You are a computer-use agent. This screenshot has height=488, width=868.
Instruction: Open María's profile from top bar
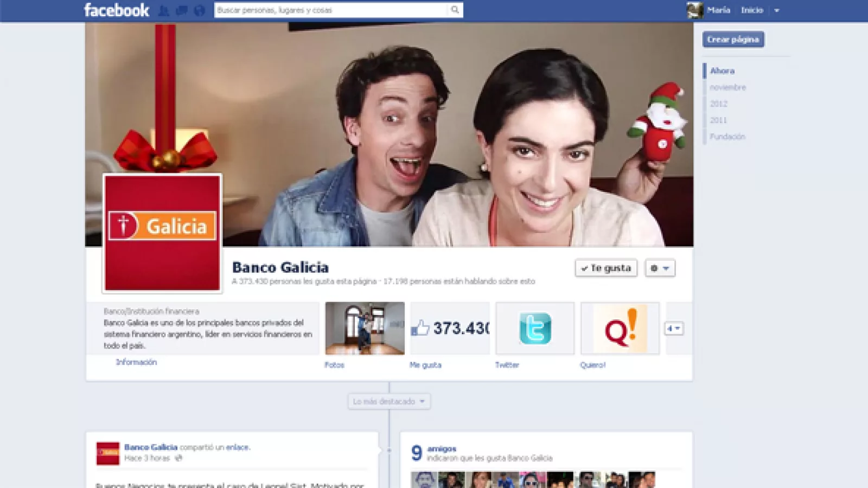click(x=711, y=10)
